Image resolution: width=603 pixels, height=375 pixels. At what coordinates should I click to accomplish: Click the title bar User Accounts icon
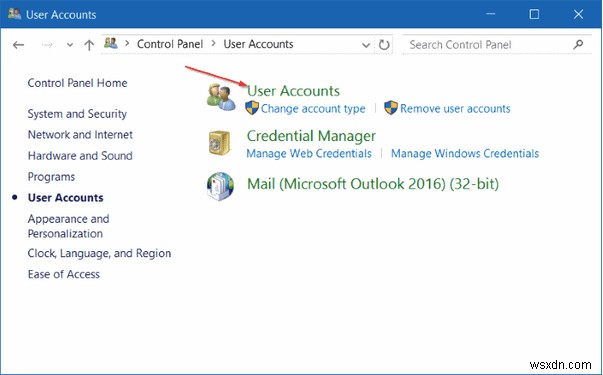coord(14,14)
